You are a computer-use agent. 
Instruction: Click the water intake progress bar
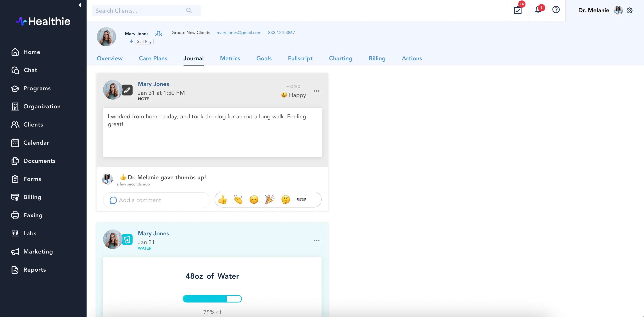[x=212, y=299]
